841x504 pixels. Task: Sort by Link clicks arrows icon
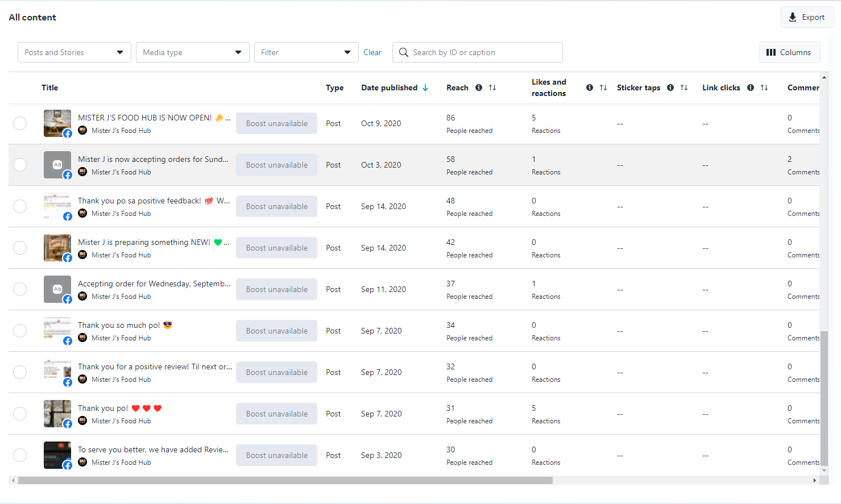tap(764, 88)
